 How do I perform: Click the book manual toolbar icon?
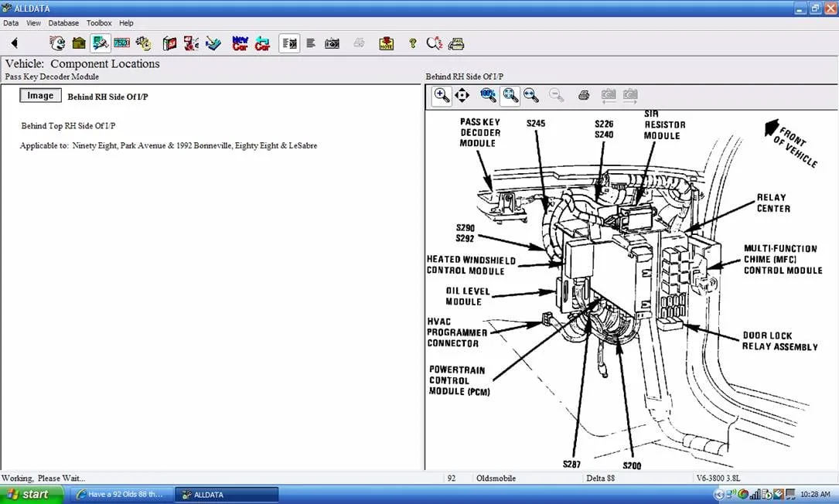[169, 43]
